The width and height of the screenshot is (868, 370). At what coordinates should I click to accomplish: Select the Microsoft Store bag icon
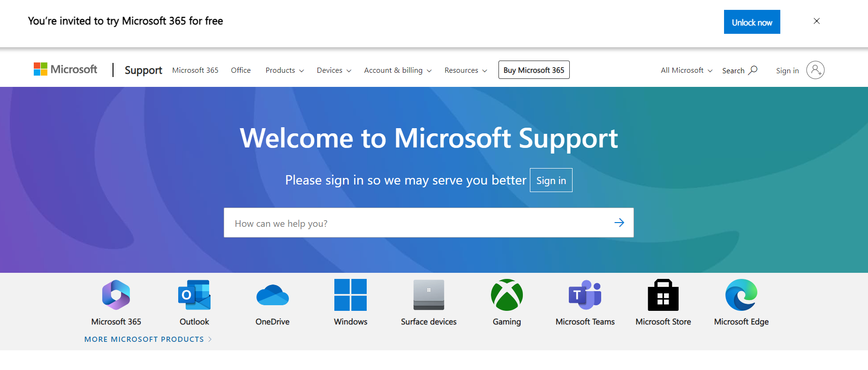(663, 295)
